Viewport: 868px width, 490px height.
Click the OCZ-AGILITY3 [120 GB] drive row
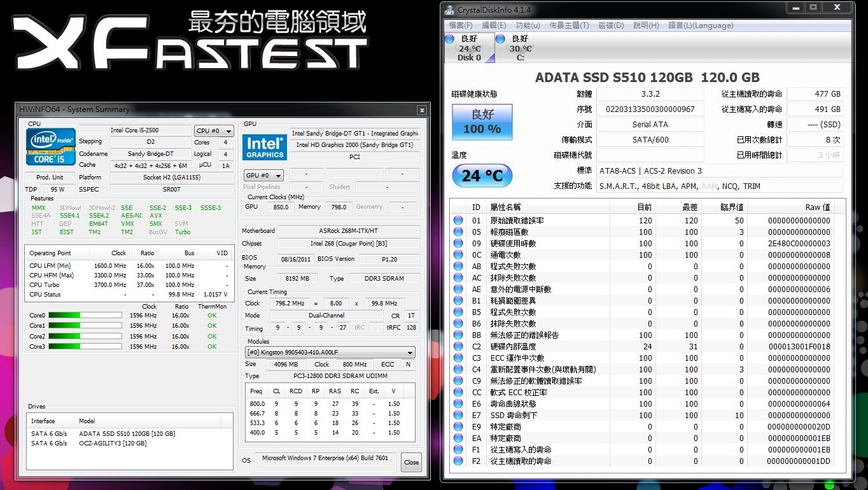pyautogui.click(x=130, y=444)
